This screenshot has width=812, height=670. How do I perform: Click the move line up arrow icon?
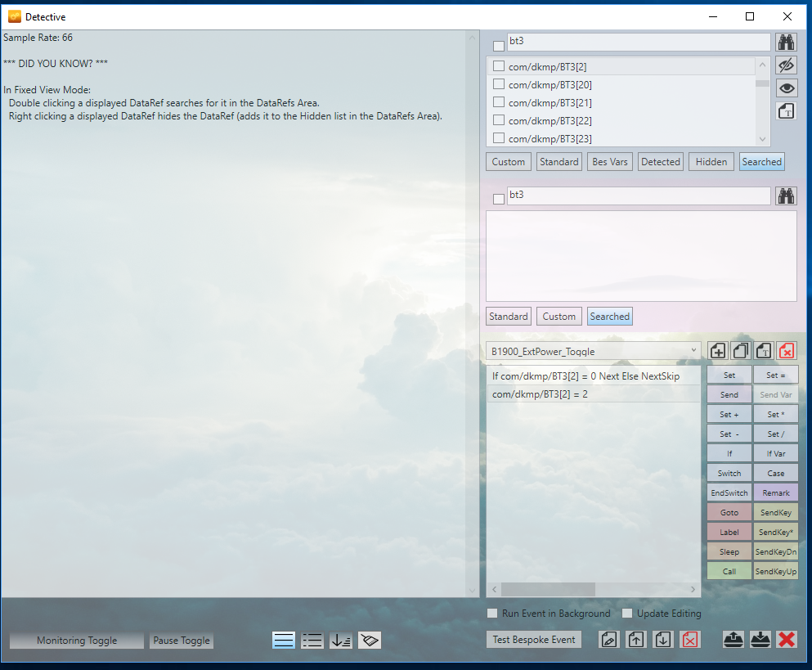coord(635,640)
